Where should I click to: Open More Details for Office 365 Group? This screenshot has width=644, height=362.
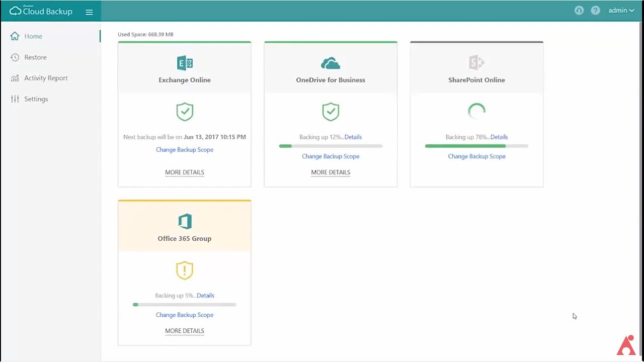point(185,331)
